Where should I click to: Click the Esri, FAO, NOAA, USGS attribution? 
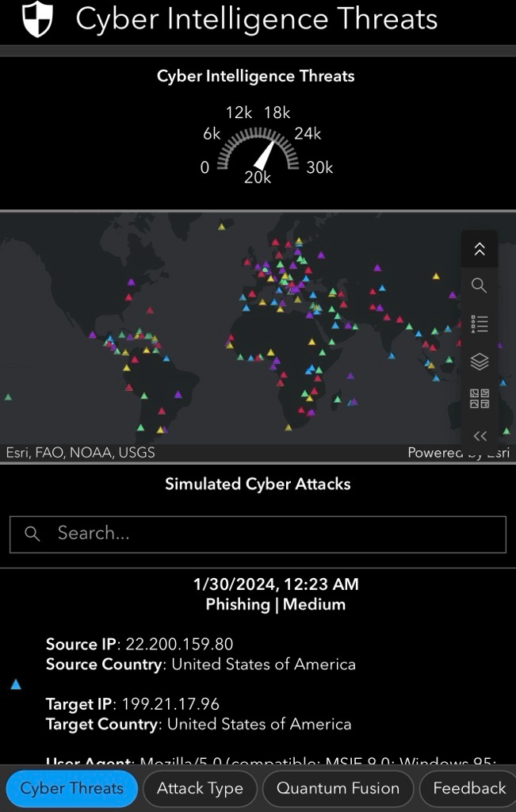(x=81, y=453)
